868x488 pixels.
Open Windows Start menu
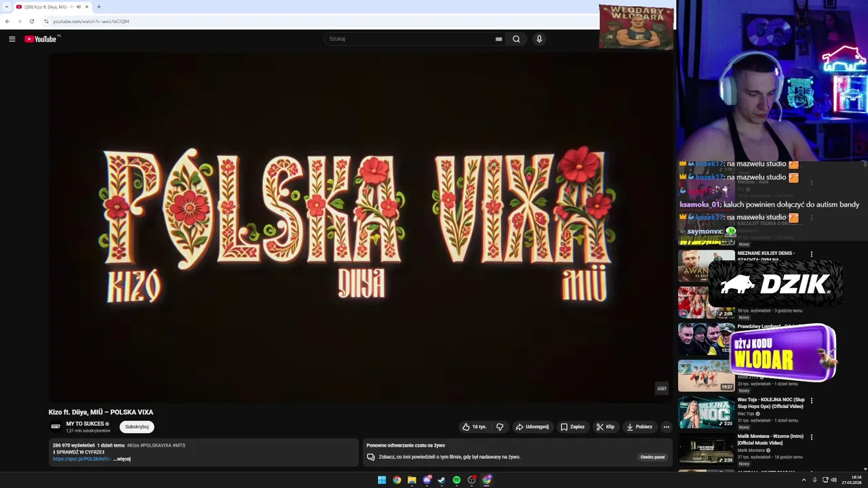382,480
